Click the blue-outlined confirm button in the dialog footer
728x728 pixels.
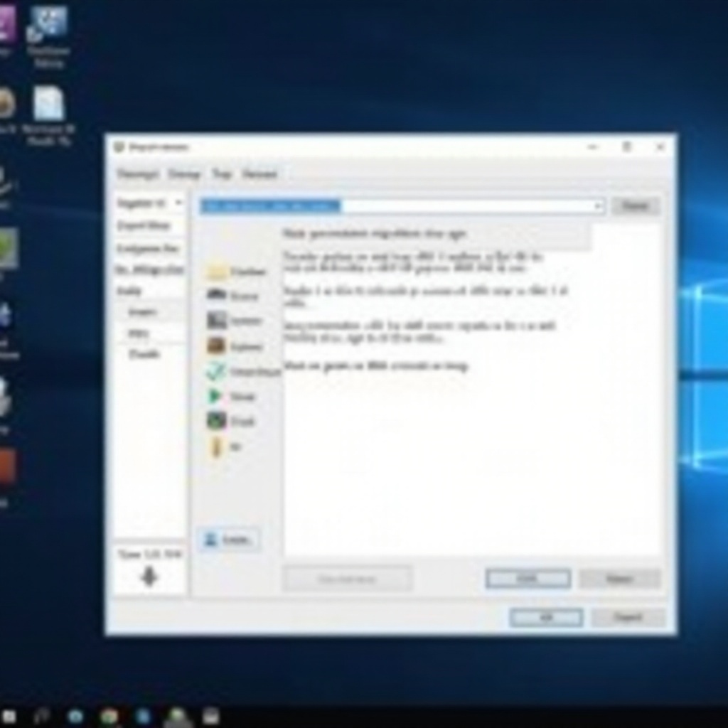546,618
